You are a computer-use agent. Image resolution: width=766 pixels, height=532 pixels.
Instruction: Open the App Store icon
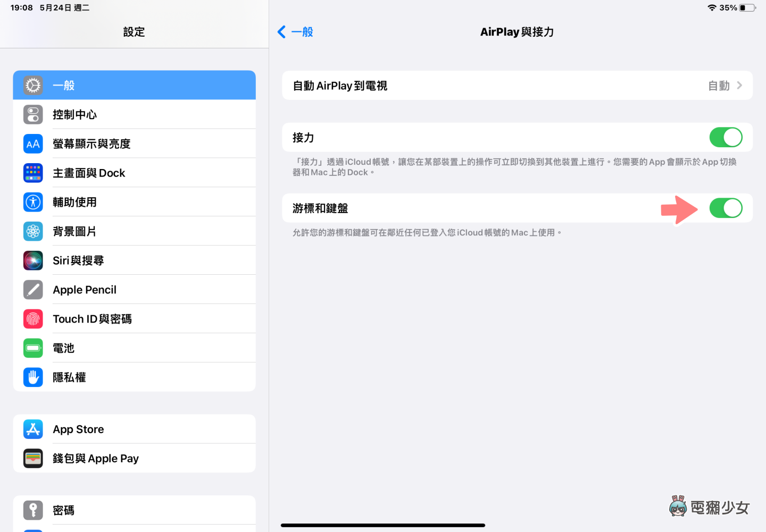coord(33,429)
